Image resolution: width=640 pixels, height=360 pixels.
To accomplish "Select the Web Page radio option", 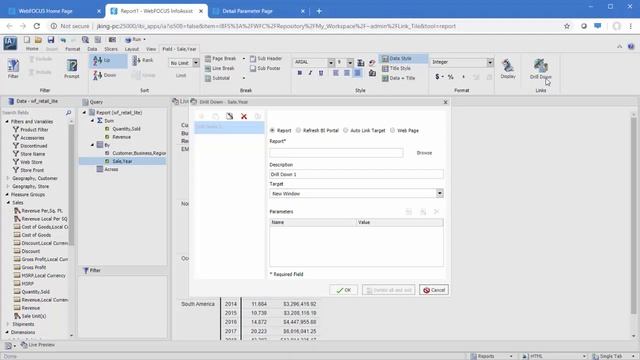I will [393, 130].
